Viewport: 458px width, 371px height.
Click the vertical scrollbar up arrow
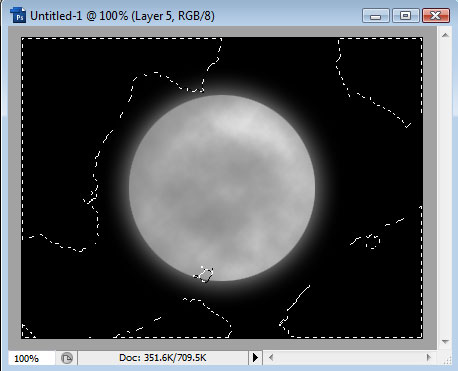(x=445, y=35)
